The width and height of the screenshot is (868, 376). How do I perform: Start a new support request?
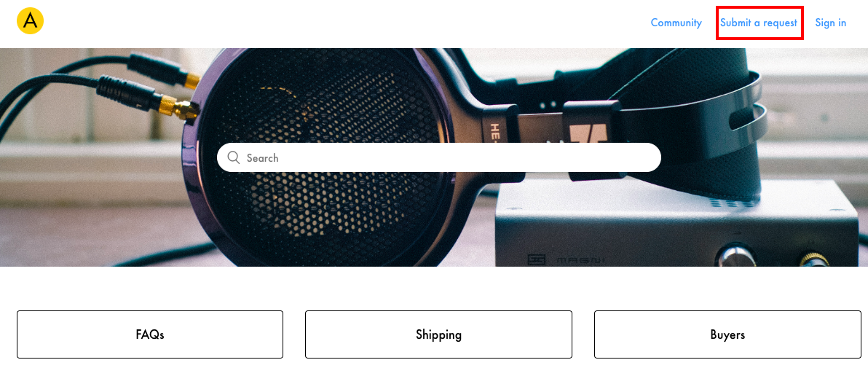click(758, 23)
